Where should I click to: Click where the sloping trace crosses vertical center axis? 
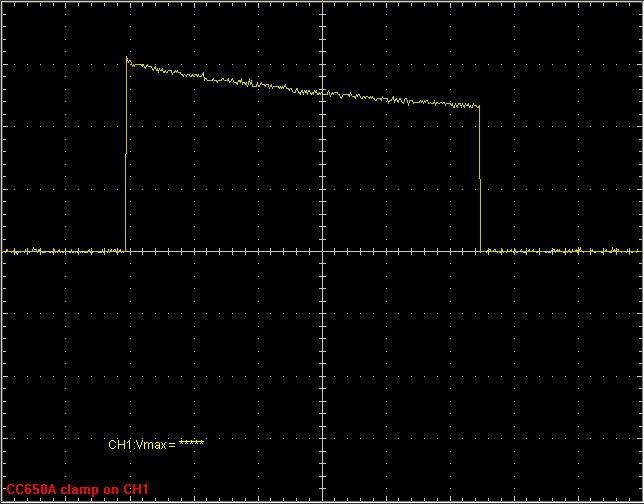point(323,93)
